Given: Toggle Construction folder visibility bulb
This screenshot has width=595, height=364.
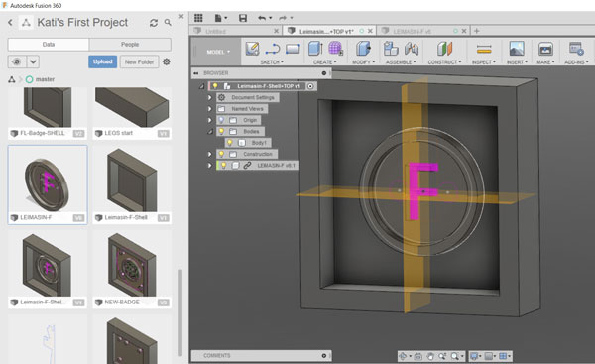Looking at the screenshot, I should tap(221, 154).
